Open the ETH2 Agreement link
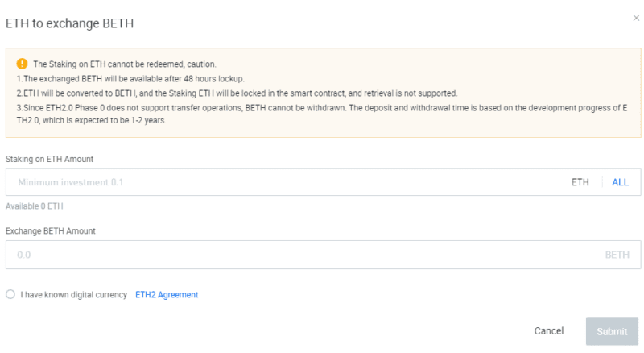This screenshot has width=644, height=353. click(167, 295)
